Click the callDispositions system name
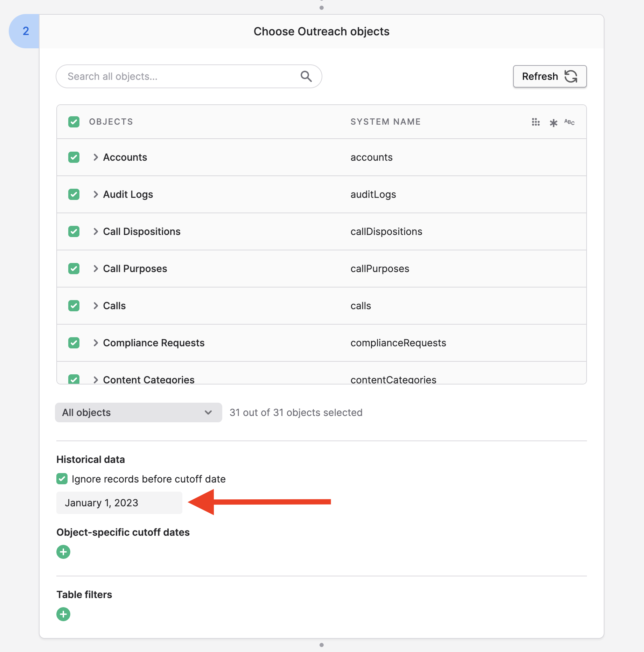 [386, 232]
